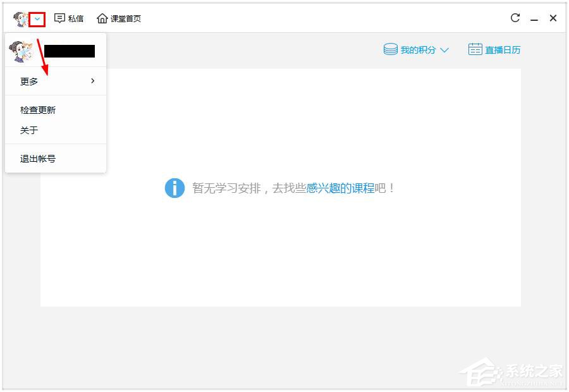Click the 课堂首页 home icon
The image size is (569, 392).
[101, 18]
